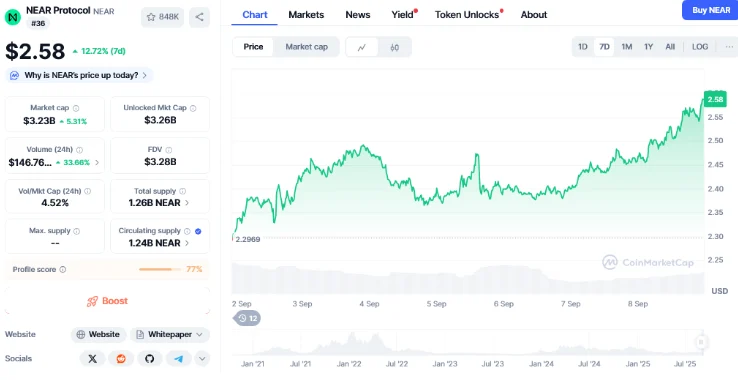The image size is (738, 380).
Task: Expand Volume (24h) details chevron
Action: [x=97, y=162]
